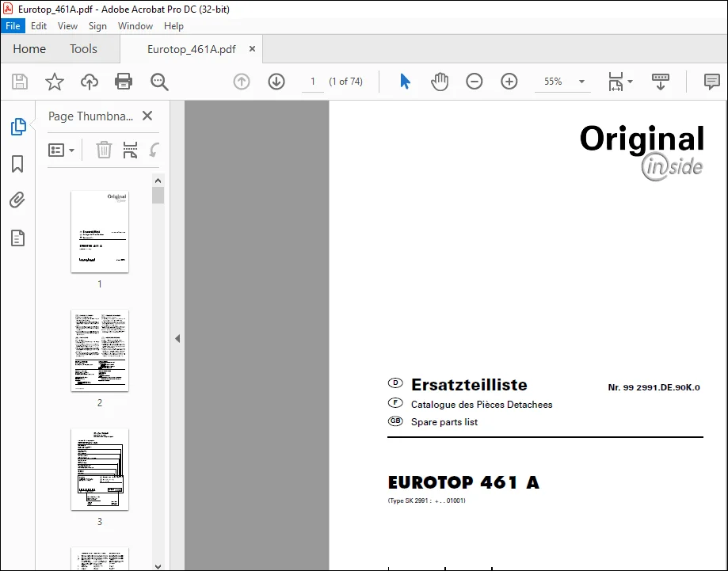Switch to the Tools tab
This screenshot has width=728, height=571.
click(x=83, y=49)
